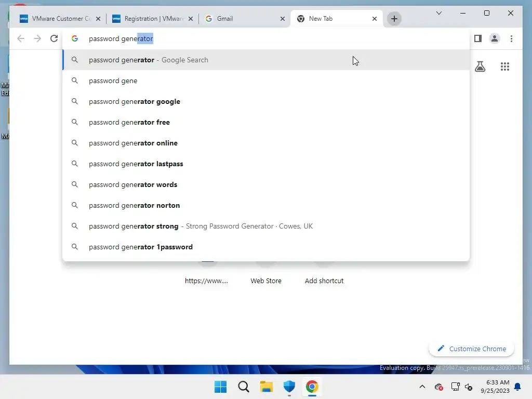Pick 'password generator google' suggestion
Image resolution: width=532 pixels, height=399 pixels.
tap(267, 101)
